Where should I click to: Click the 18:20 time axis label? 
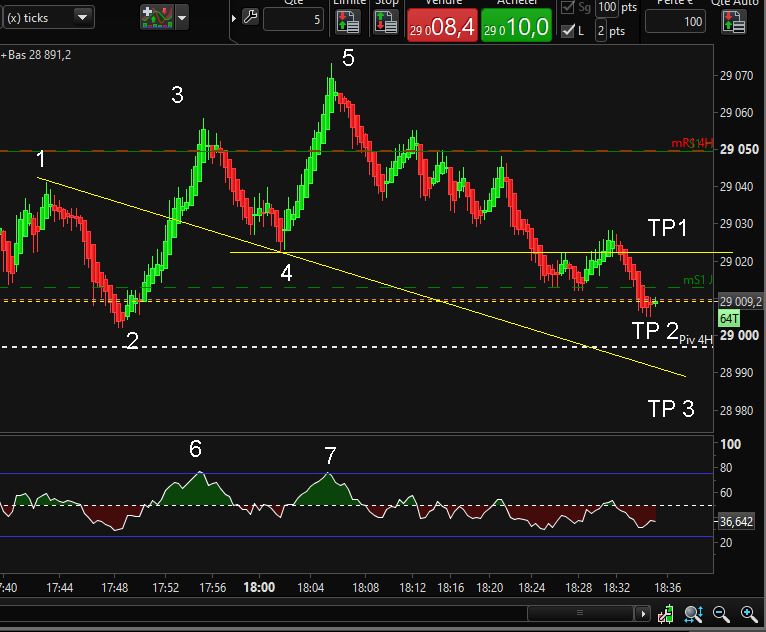(x=489, y=587)
